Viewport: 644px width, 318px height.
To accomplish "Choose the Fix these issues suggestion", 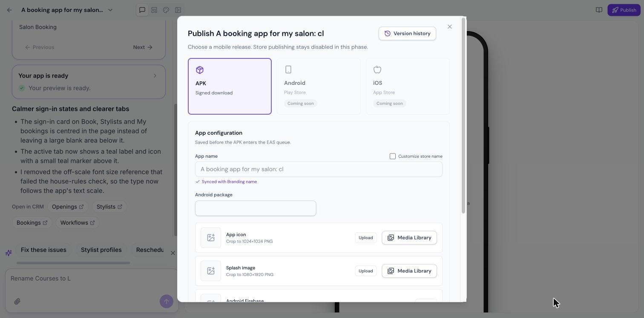I will pos(43,250).
